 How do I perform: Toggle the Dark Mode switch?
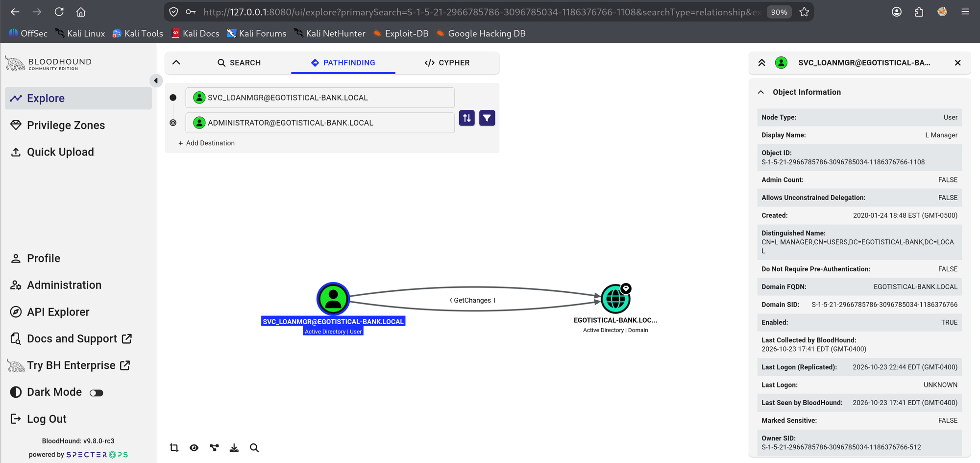tap(97, 393)
